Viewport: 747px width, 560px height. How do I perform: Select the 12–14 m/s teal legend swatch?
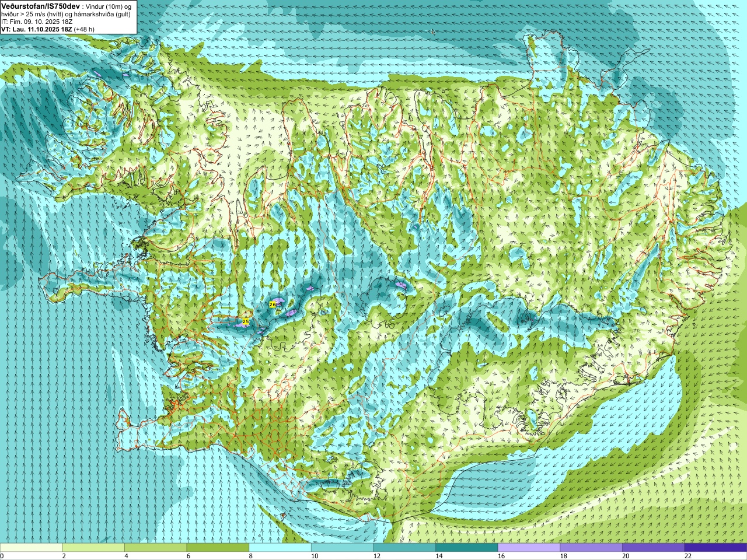(404, 548)
